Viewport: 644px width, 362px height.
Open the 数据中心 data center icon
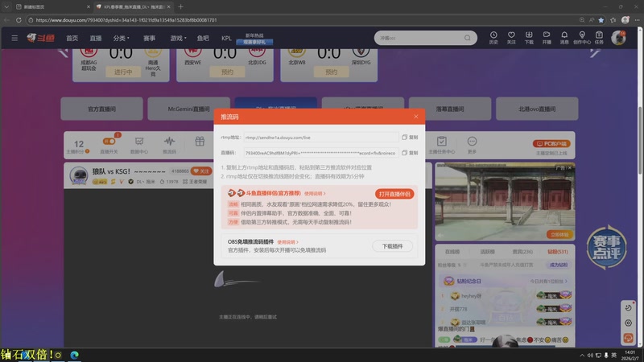pyautogui.click(x=139, y=146)
